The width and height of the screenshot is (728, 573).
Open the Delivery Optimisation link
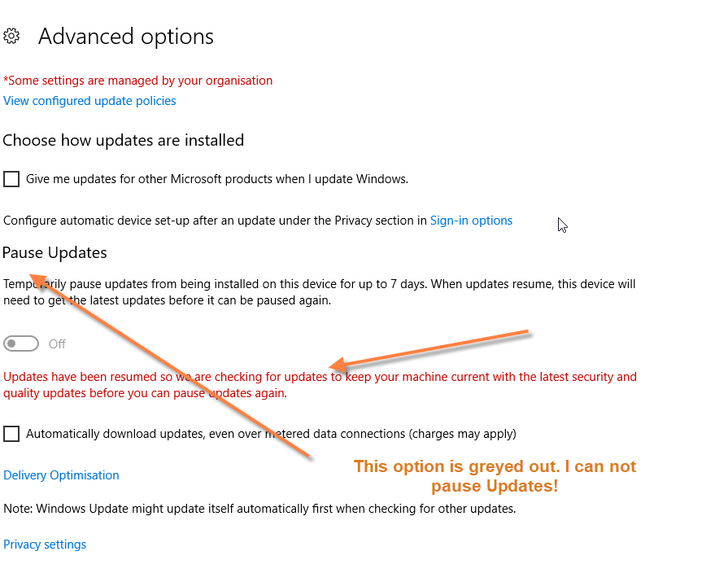(x=61, y=475)
